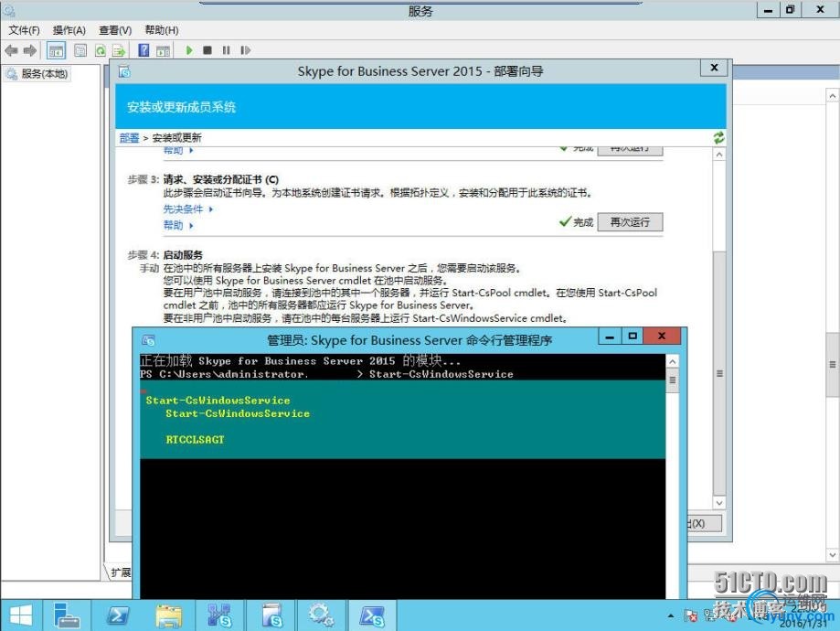The height and width of the screenshot is (631, 840).
Task: Switch to Skype deployment wizard taskbar icon
Action: 271,615
